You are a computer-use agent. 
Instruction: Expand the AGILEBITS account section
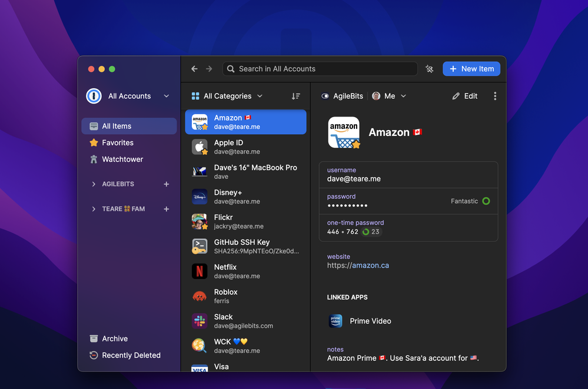click(x=94, y=184)
